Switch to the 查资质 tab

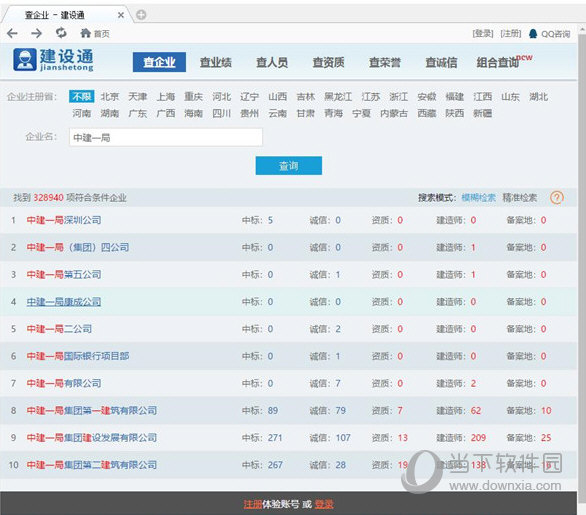click(x=329, y=62)
